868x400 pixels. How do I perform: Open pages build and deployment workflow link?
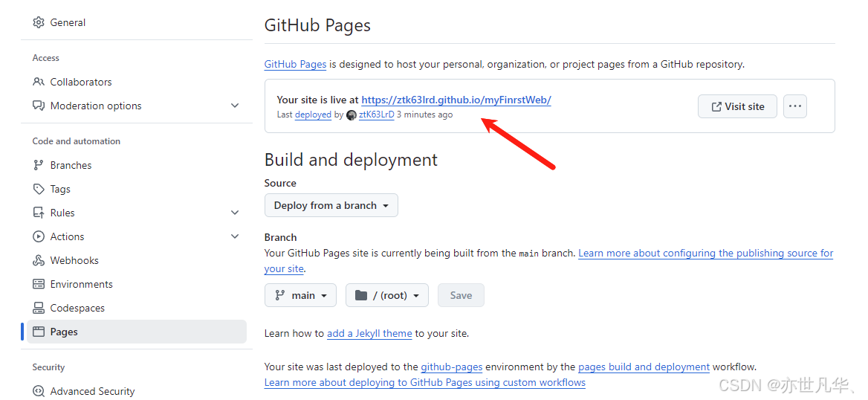coord(644,367)
